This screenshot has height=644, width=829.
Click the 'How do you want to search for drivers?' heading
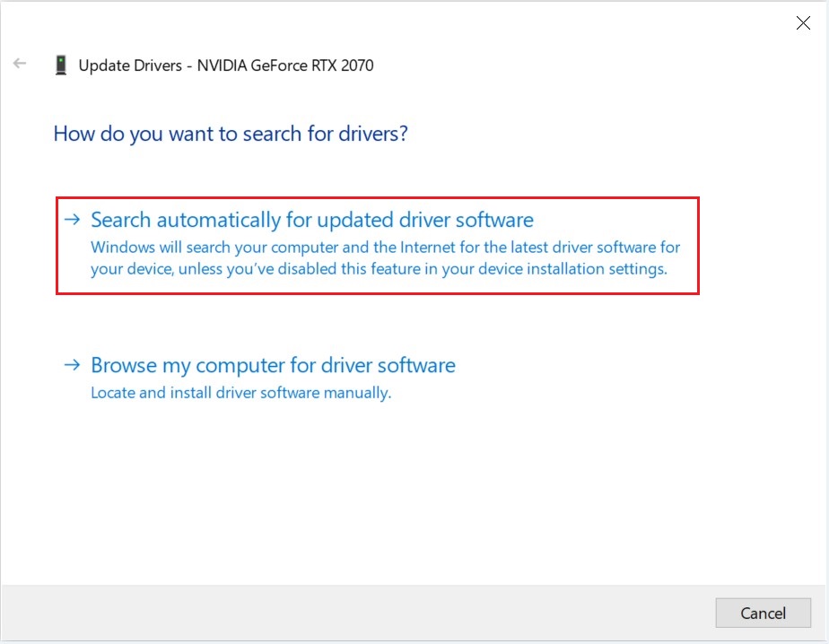click(231, 134)
